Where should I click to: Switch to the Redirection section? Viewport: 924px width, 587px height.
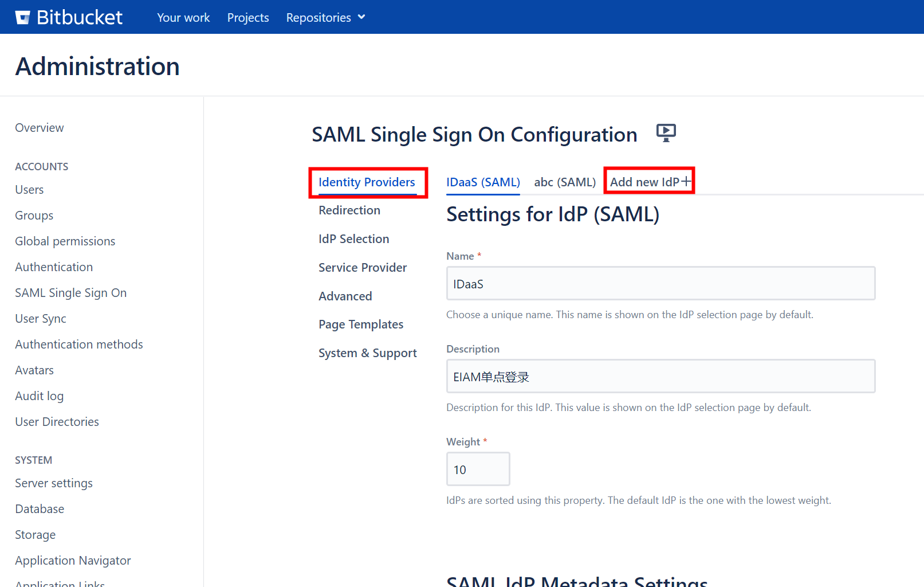tap(349, 210)
